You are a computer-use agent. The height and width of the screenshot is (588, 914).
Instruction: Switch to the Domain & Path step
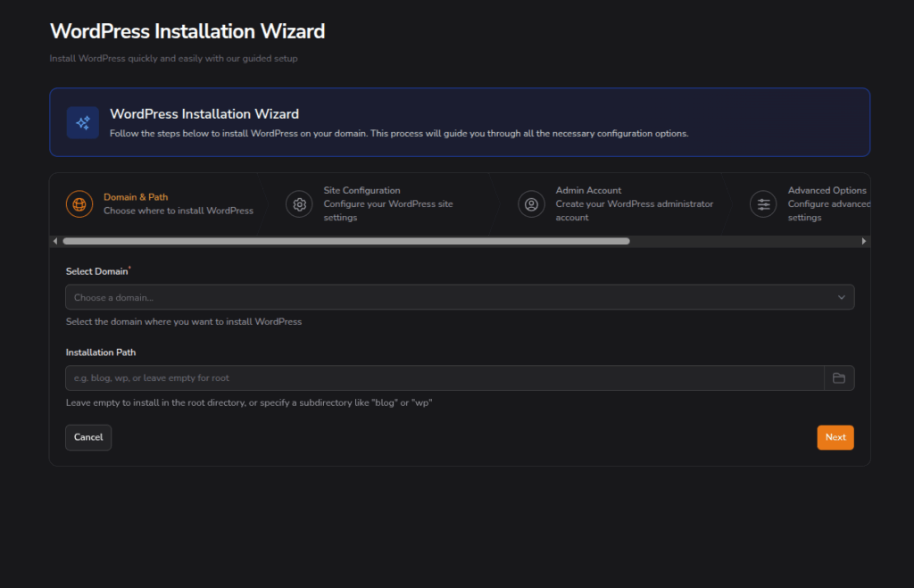(136, 197)
